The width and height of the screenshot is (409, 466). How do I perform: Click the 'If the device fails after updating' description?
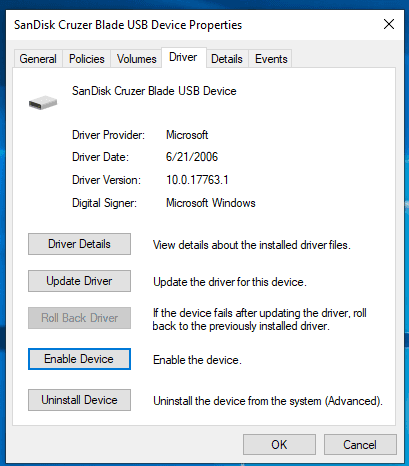260,319
